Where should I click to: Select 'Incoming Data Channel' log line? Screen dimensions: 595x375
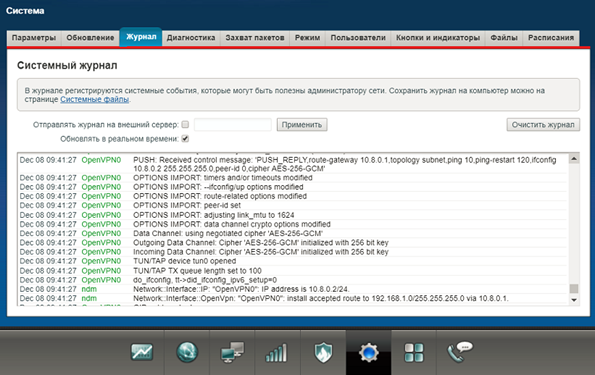click(x=292, y=252)
